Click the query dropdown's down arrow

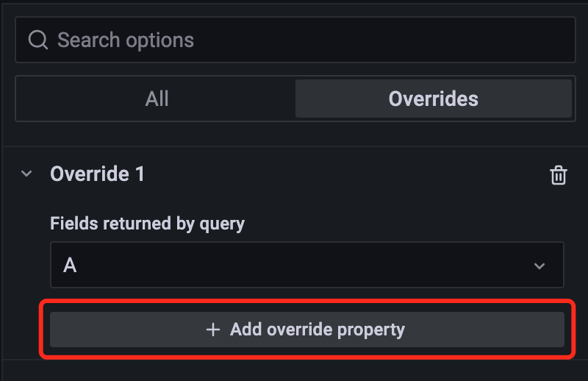pyautogui.click(x=539, y=266)
